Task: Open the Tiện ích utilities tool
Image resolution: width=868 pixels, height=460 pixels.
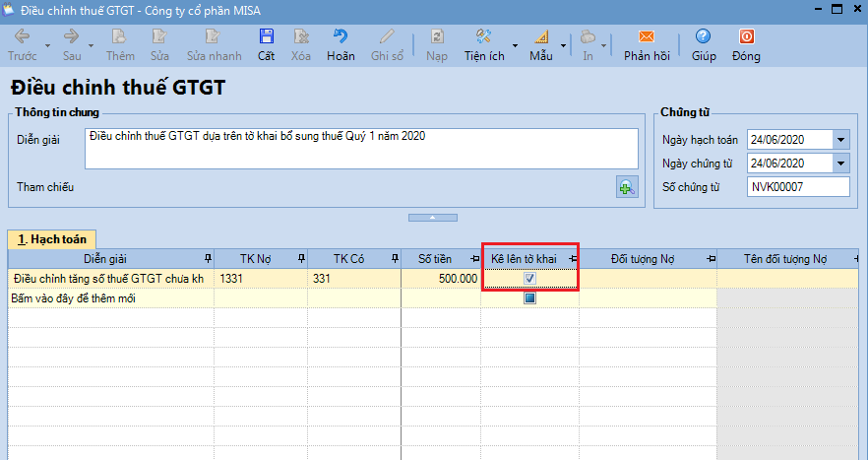Action: (x=484, y=45)
